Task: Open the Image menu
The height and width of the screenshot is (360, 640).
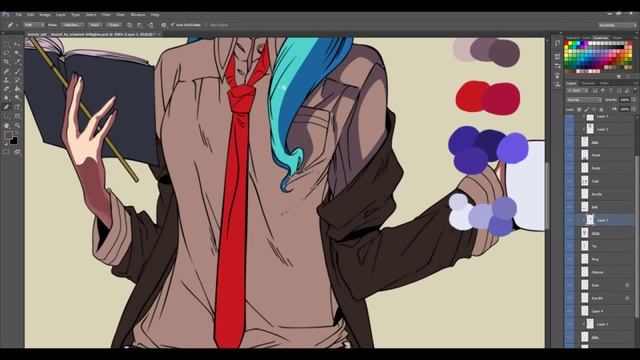Action: pos(45,15)
